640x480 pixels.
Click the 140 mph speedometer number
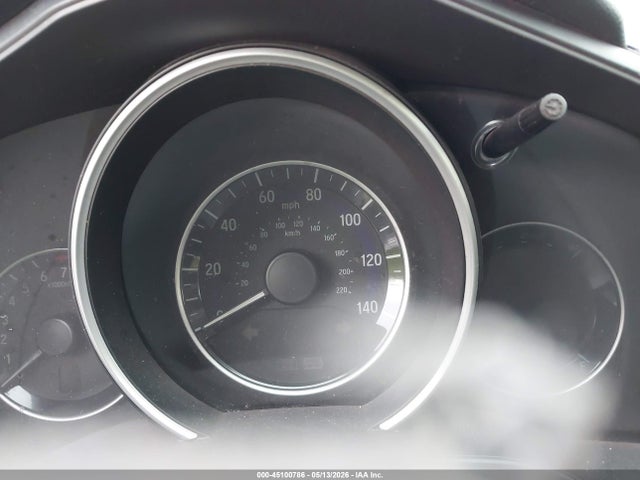(367, 307)
